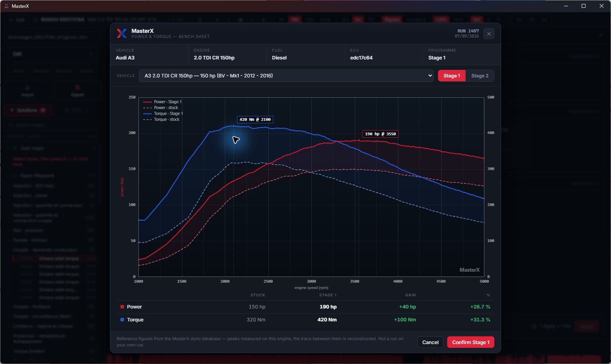Click the +100 Nm gain value
Screen dimensions: 611x364
tap(405, 320)
